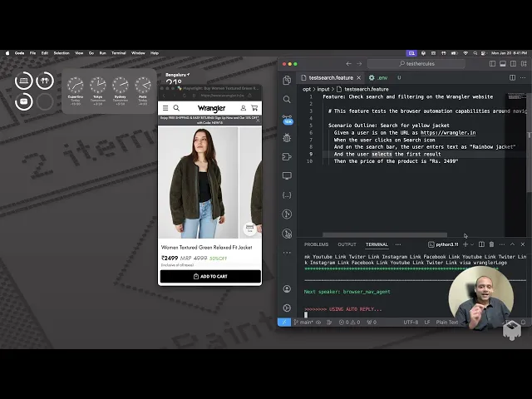Open the Apple menu
The width and height of the screenshot is (532, 399).
coord(7,53)
